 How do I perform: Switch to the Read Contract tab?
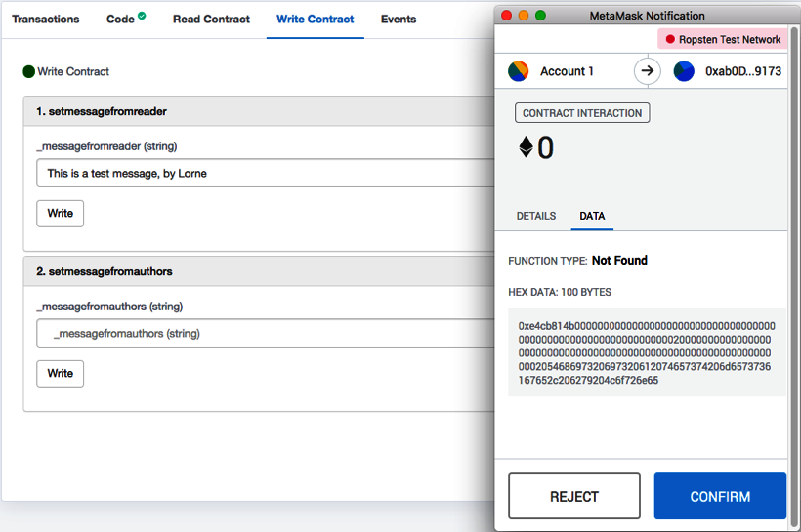coord(211,20)
